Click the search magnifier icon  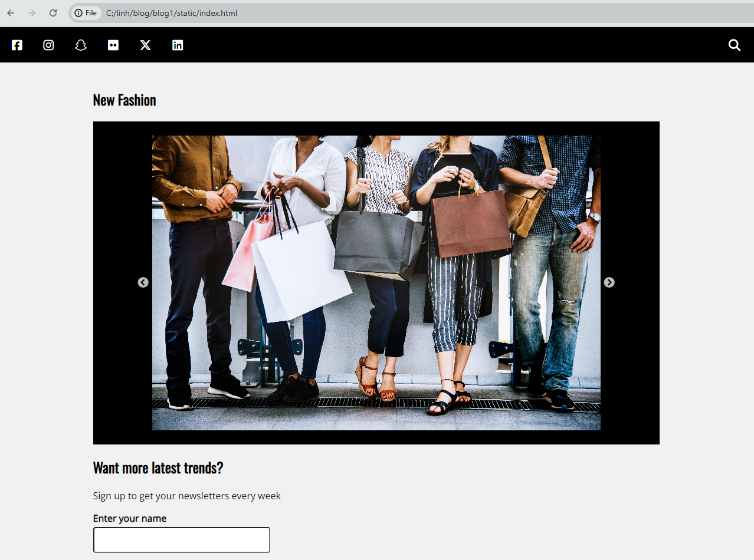[x=734, y=45]
